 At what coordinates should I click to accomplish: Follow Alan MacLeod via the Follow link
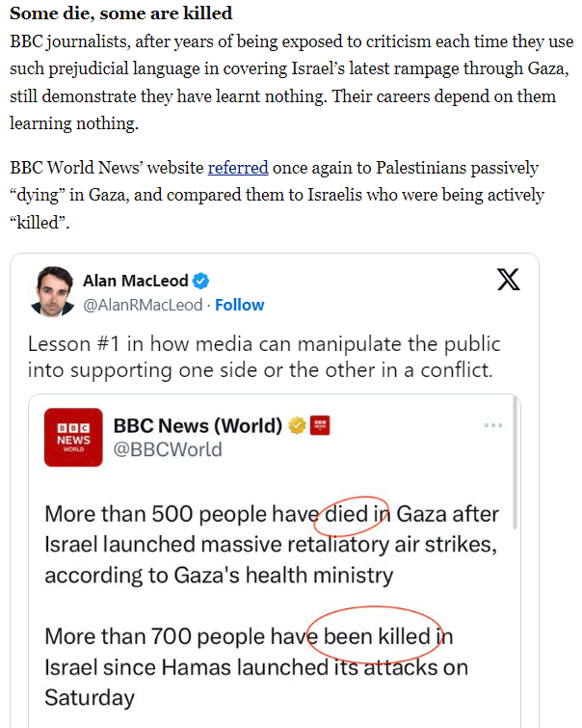click(239, 305)
